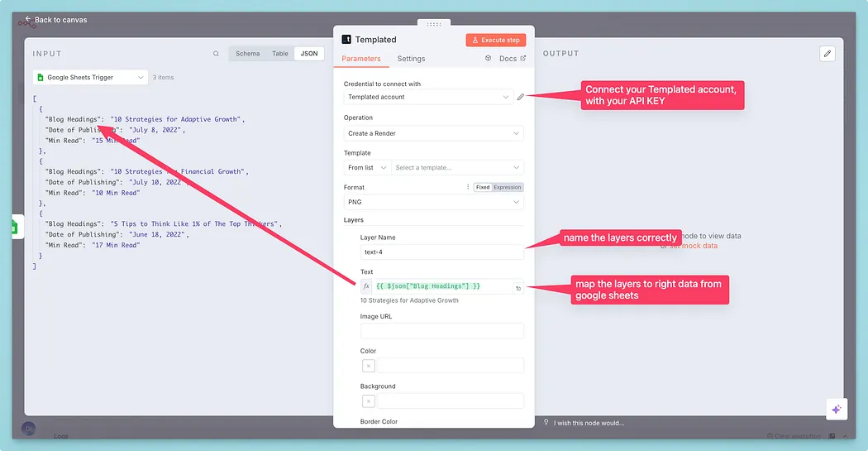Expand the PNG format dropdown

pos(433,202)
